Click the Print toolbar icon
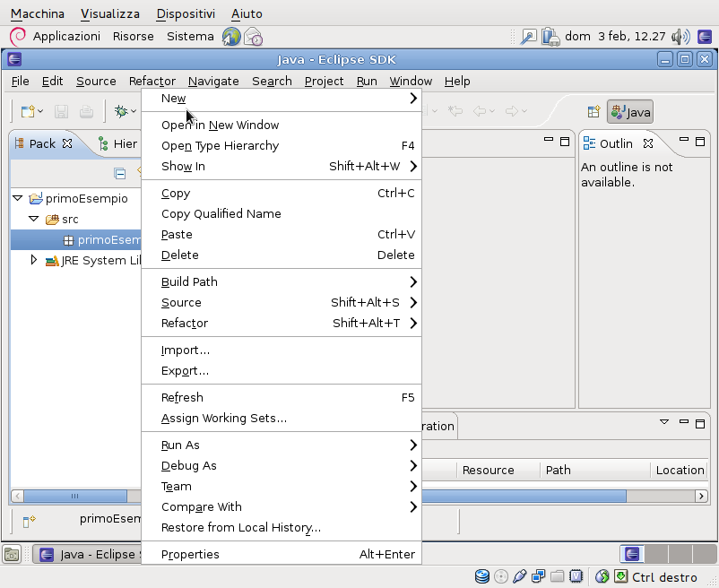The image size is (719, 588). [x=86, y=111]
